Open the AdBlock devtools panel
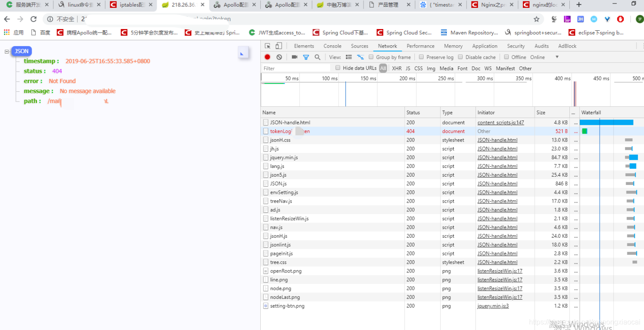This screenshot has height=330, width=644. (x=567, y=46)
